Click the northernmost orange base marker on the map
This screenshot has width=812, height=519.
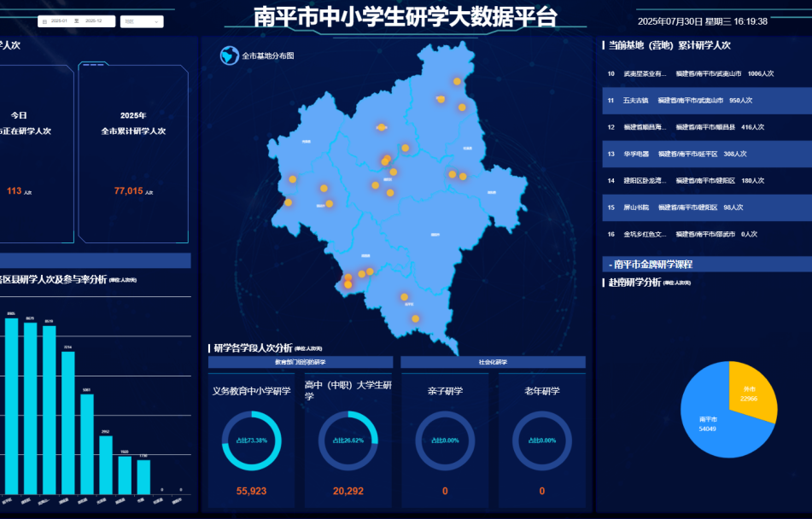point(457,82)
